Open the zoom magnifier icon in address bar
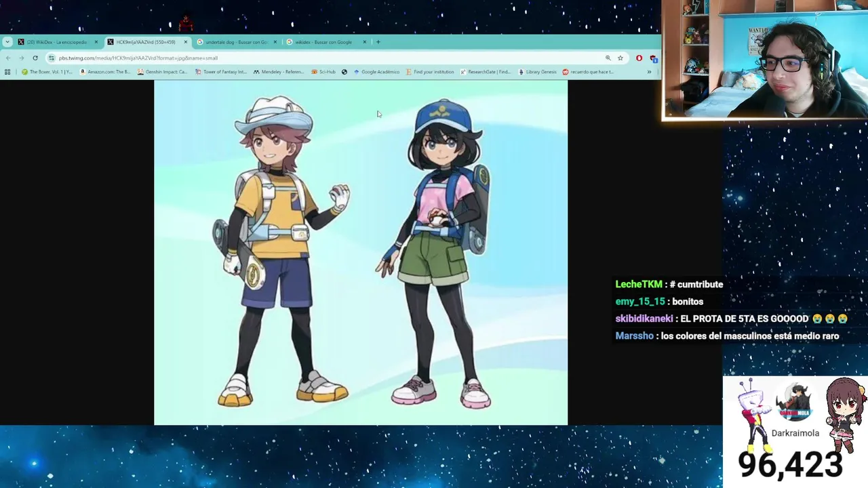The image size is (868, 488). point(608,58)
